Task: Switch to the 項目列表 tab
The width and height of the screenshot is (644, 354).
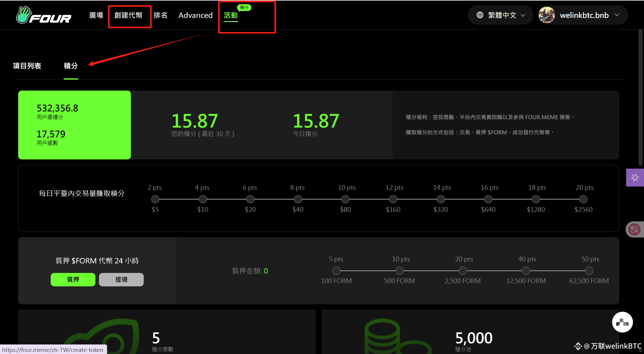Action: pyautogui.click(x=27, y=66)
